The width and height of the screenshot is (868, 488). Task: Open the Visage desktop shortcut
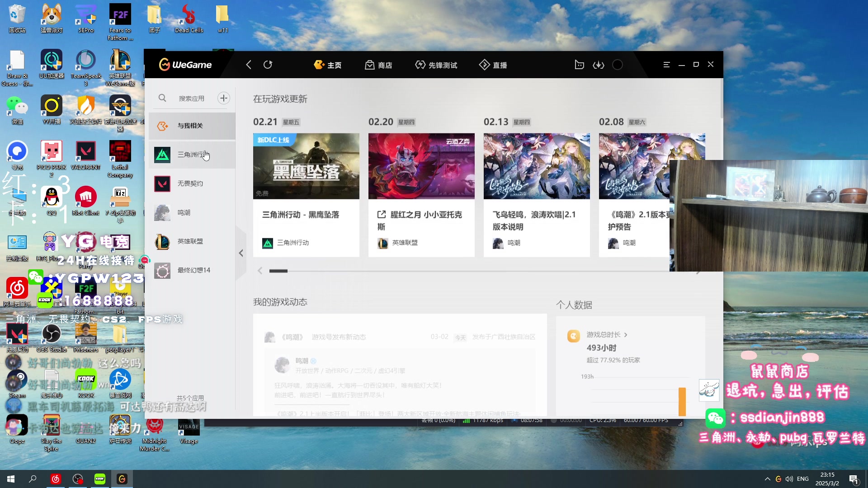coord(189,430)
